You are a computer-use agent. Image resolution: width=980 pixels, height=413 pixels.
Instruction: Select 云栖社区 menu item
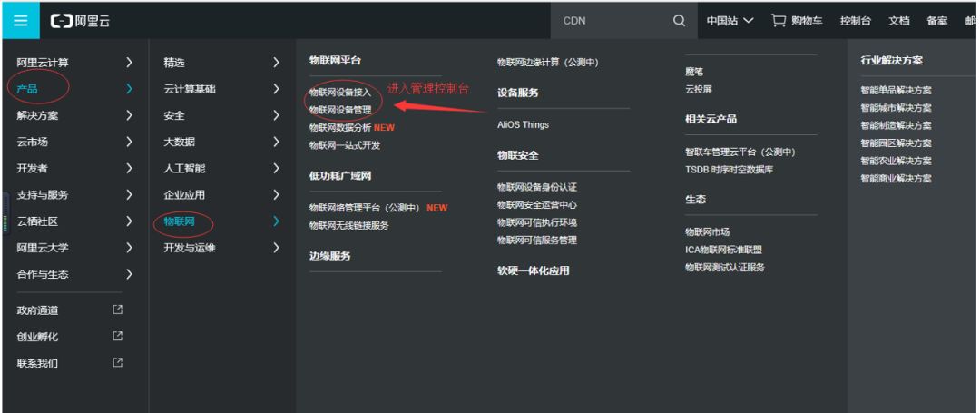[37, 221]
